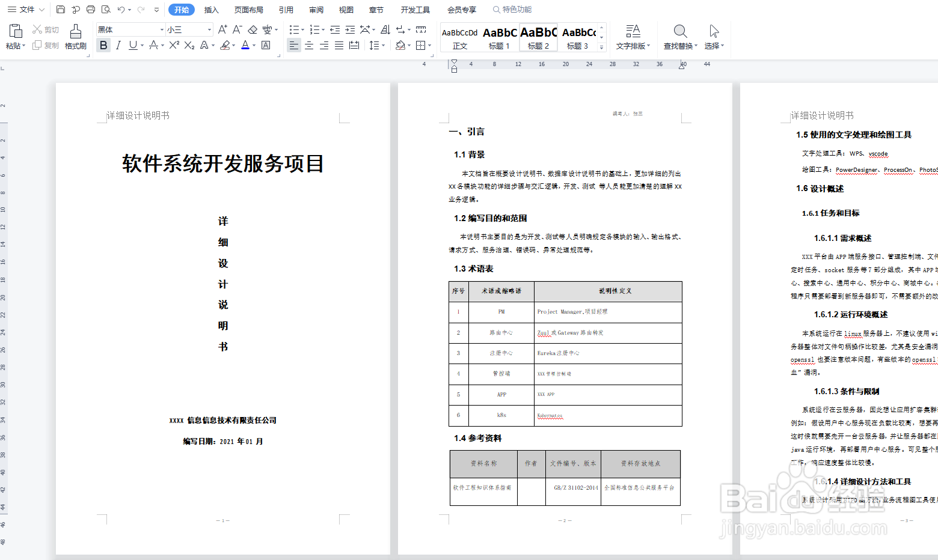Center-align text icon
938x560 pixels.
(x=309, y=45)
